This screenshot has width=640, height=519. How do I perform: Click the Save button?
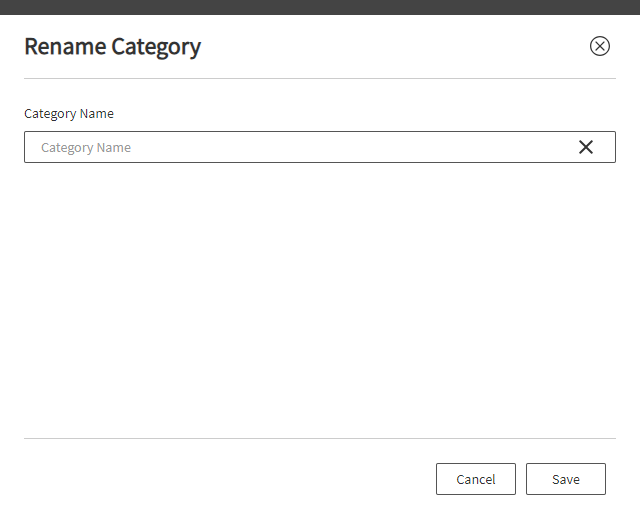pos(566,479)
